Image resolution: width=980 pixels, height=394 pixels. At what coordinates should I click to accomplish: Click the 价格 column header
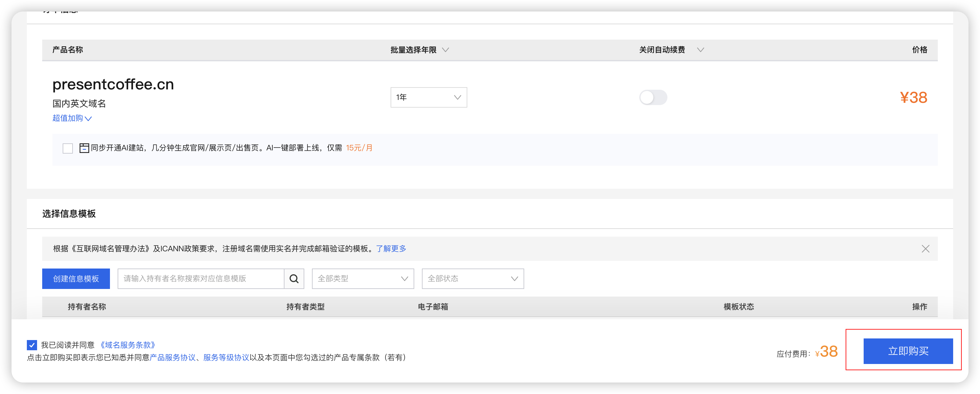coord(920,50)
